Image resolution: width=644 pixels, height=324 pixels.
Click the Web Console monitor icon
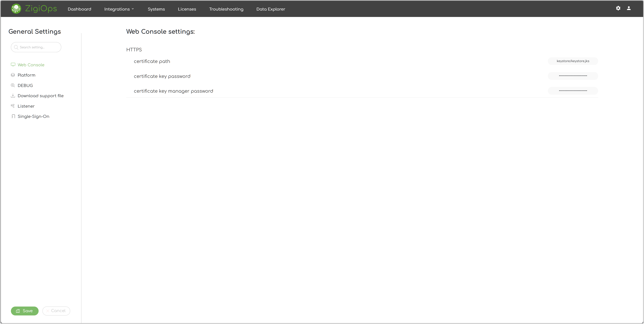click(13, 65)
